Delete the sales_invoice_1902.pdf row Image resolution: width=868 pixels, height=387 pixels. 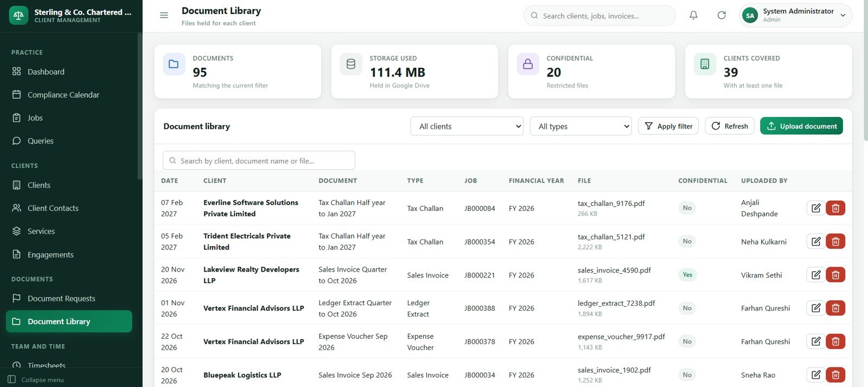pyautogui.click(x=835, y=375)
